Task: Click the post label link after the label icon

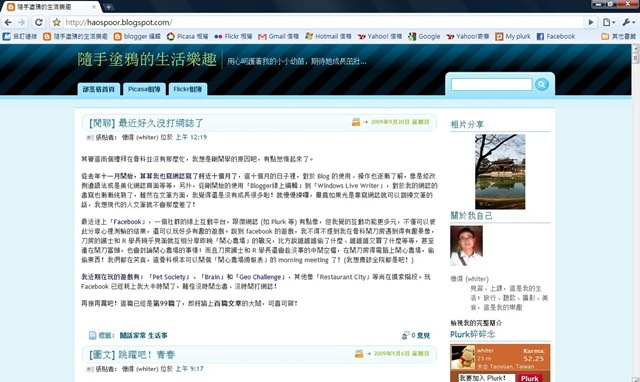Action: [143, 335]
